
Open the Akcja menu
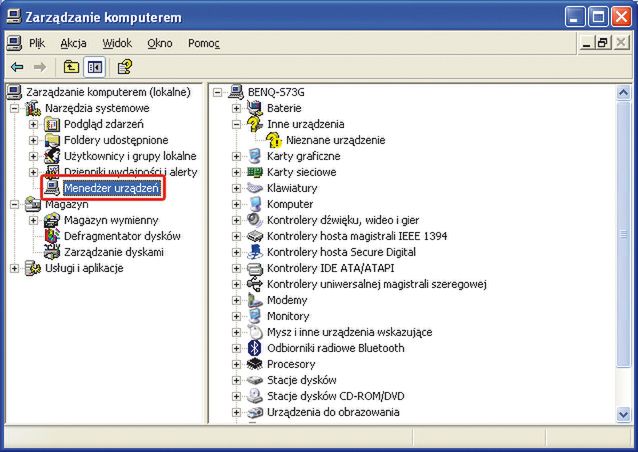(73, 43)
